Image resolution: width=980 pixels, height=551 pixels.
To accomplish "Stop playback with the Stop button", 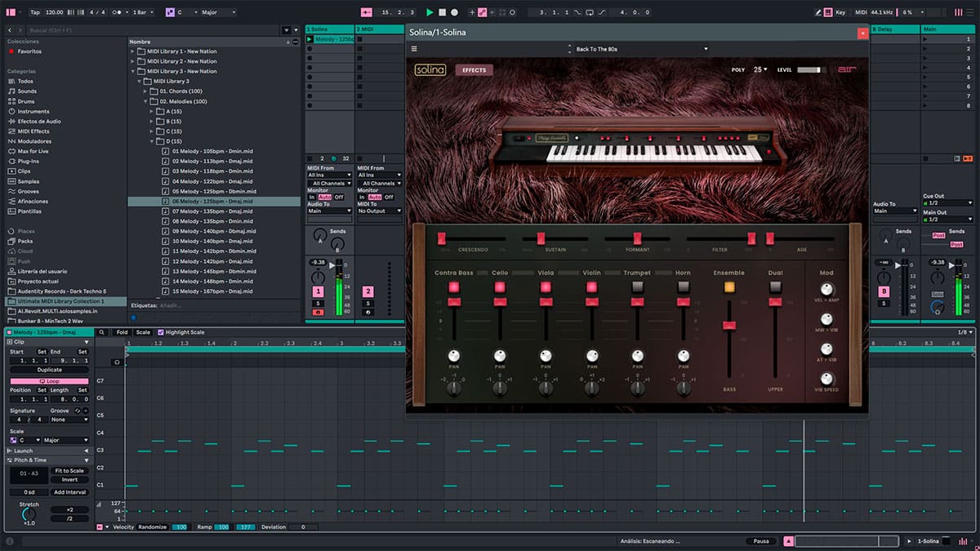I will point(442,12).
